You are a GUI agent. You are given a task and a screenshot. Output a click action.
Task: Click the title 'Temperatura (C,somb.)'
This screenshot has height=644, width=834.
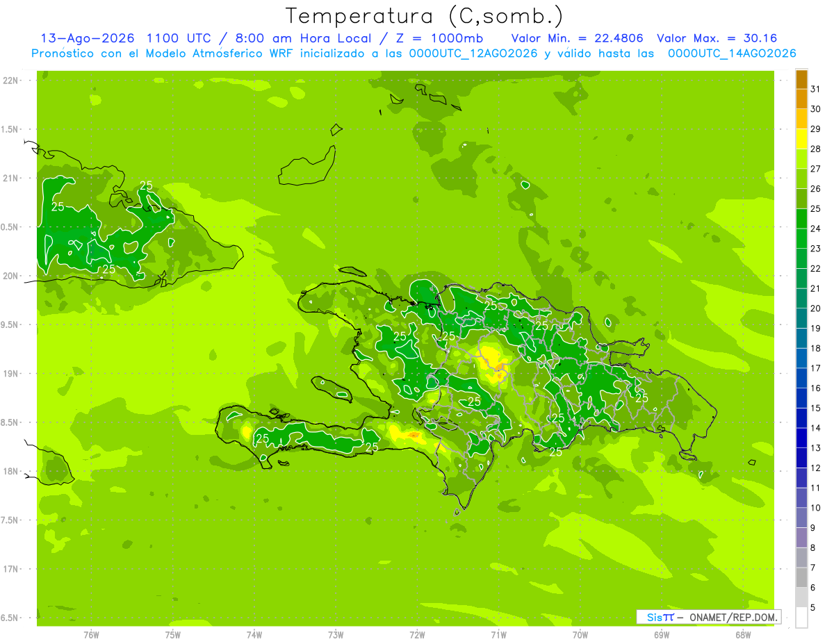pyautogui.click(x=424, y=16)
